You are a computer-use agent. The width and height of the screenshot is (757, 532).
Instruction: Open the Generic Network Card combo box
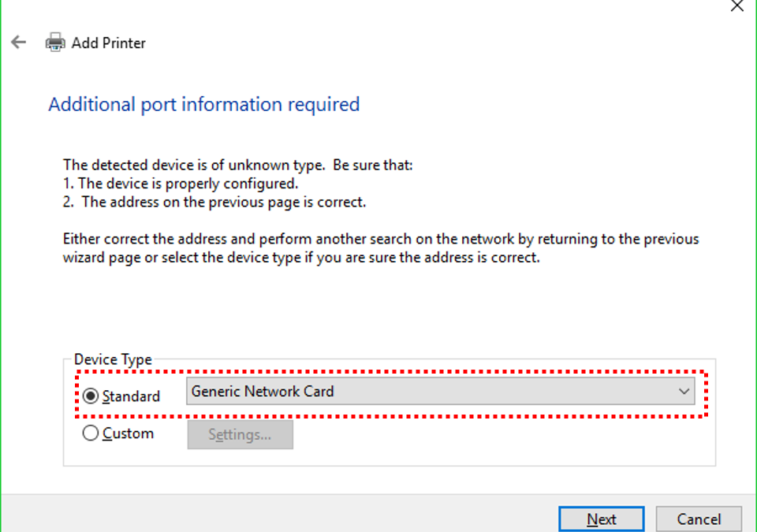(x=440, y=391)
